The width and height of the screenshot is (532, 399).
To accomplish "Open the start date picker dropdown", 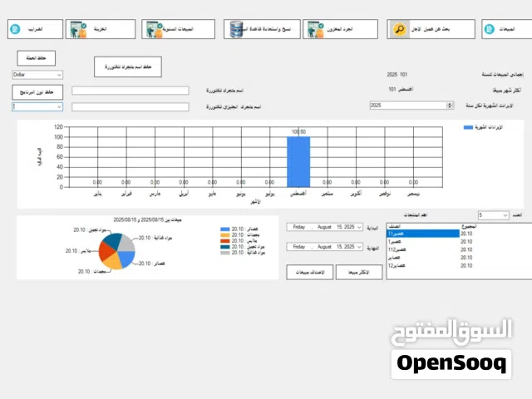I will point(359,226).
